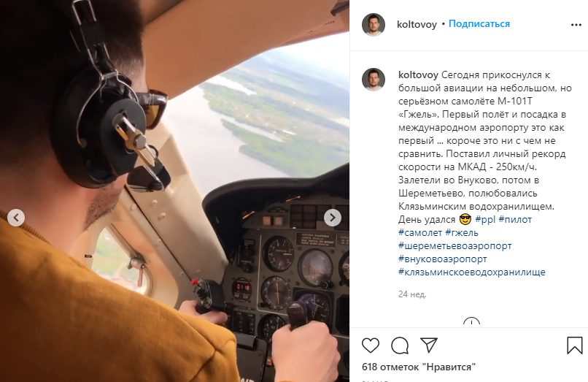The height and width of the screenshot is (382, 588).
Task: Click the koltovoy avatar in header
Action: pos(373,24)
